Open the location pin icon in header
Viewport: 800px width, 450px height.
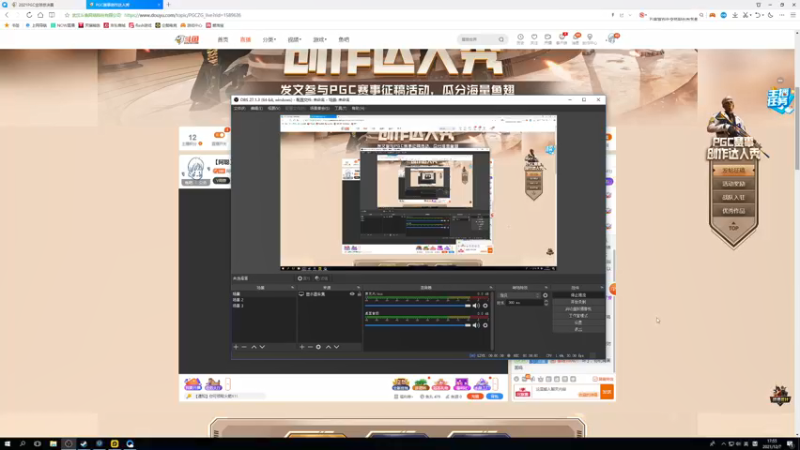pyautogui.click(x=590, y=39)
